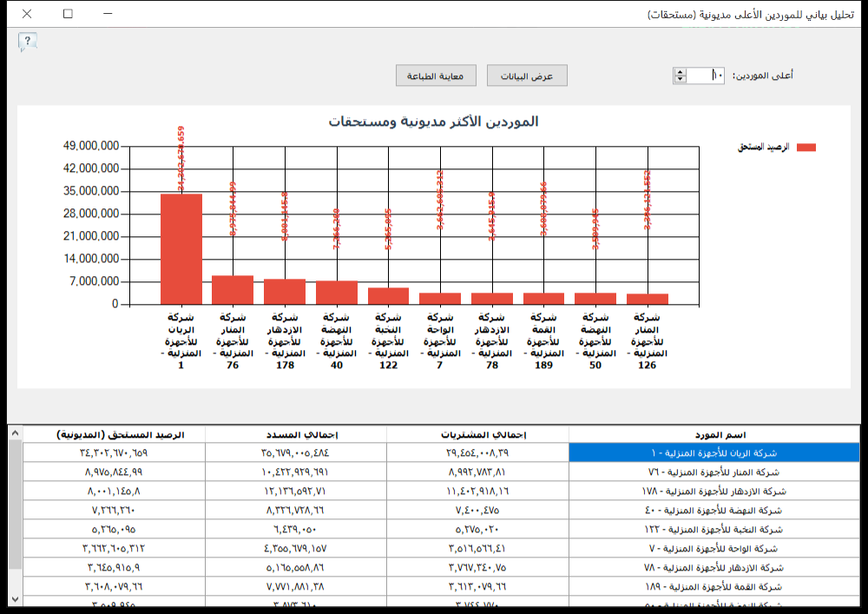
Task: Click the عرض البيانات button
Action: coord(527,76)
